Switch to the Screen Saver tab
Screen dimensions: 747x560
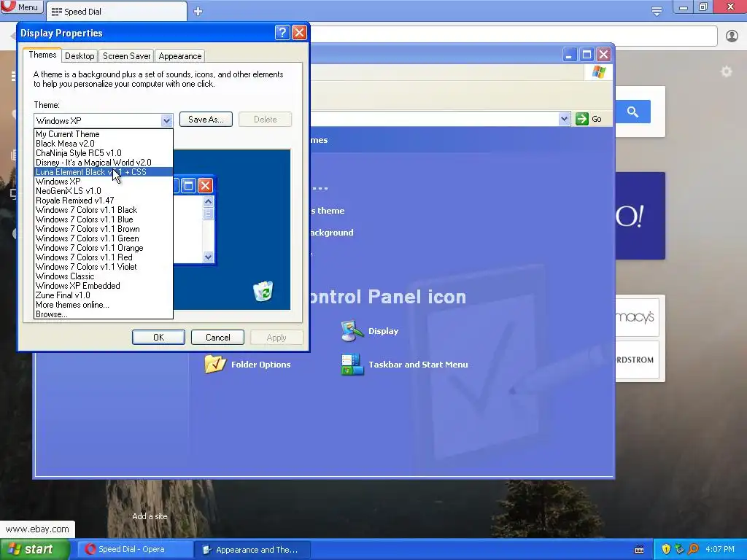127,55
